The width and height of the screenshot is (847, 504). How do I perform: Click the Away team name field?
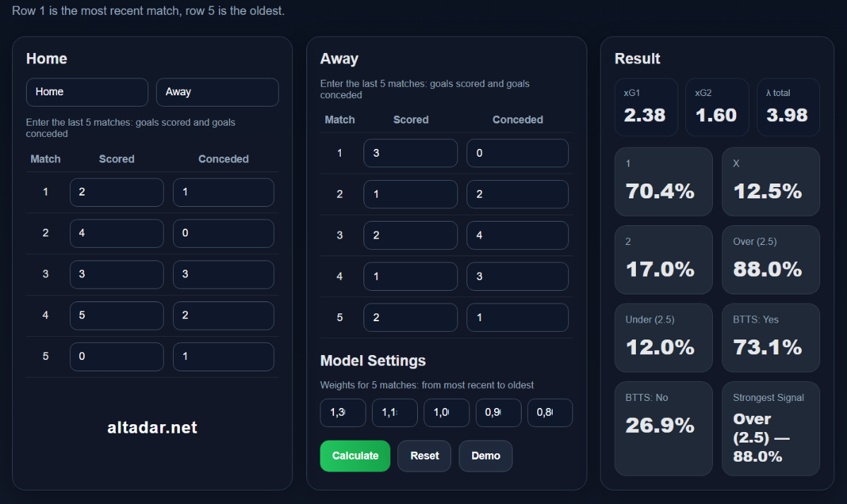point(217,92)
